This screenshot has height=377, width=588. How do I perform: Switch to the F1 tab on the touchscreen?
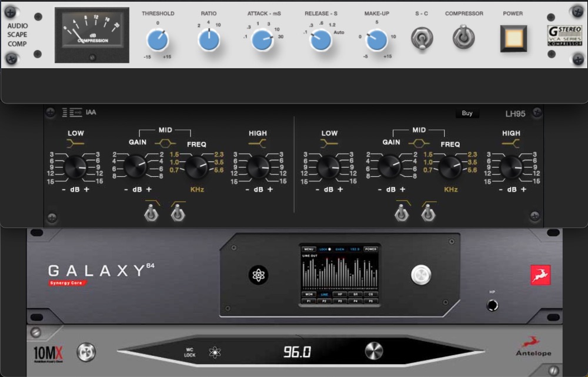(308, 301)
